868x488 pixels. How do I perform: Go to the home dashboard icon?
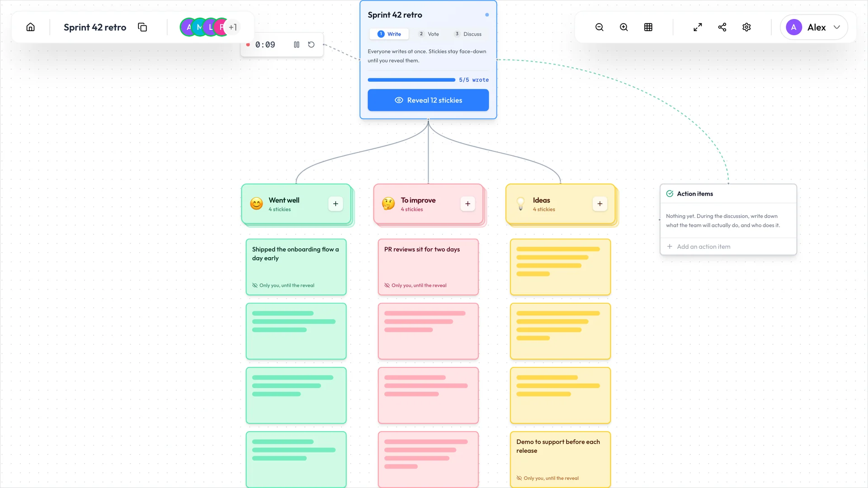coord(30,27)
